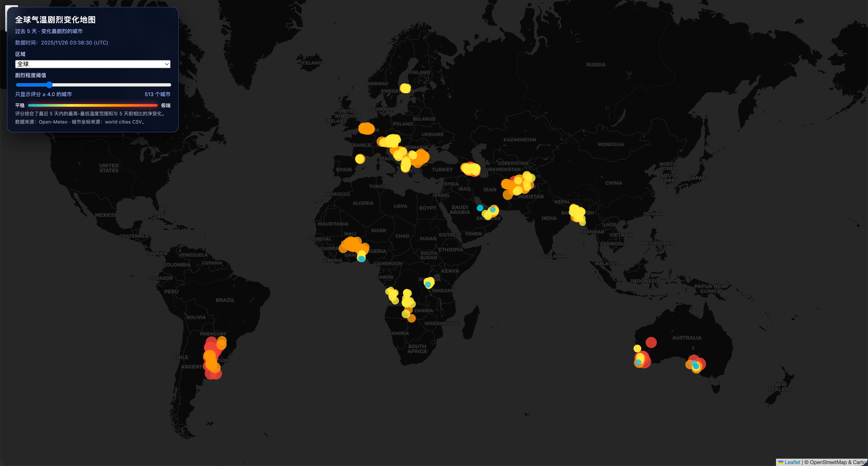Open the 区域 region dropdown
Image resolution: width=868 pixels, height=466 pixels.
click(93, 64)
